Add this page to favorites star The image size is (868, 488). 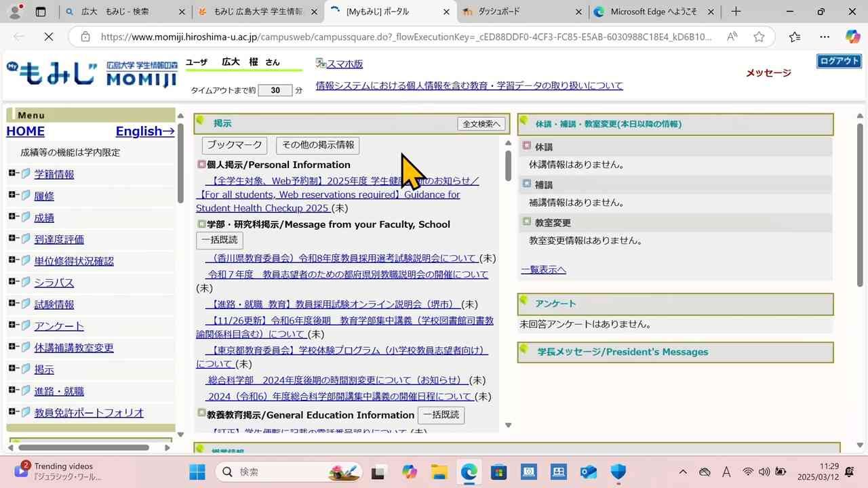click(x=759, y=37)
